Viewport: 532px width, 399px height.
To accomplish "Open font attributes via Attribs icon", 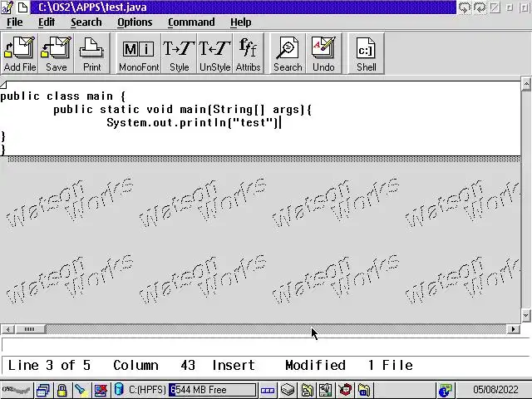I will pos(248,53).
